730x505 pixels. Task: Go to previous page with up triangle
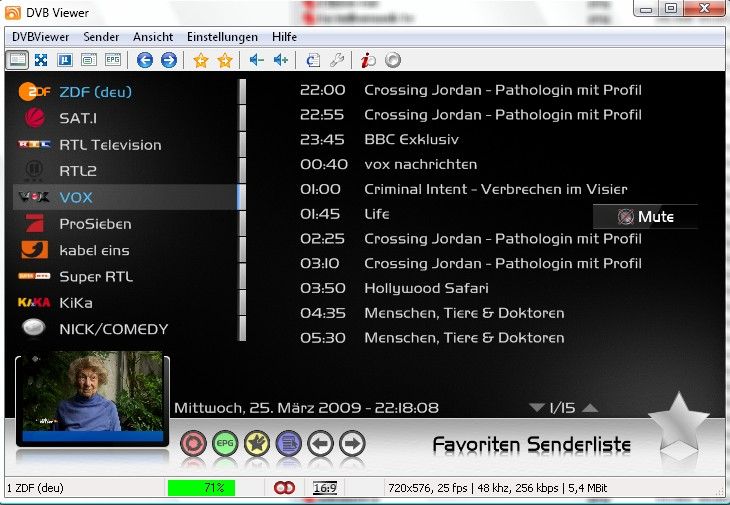590,408
